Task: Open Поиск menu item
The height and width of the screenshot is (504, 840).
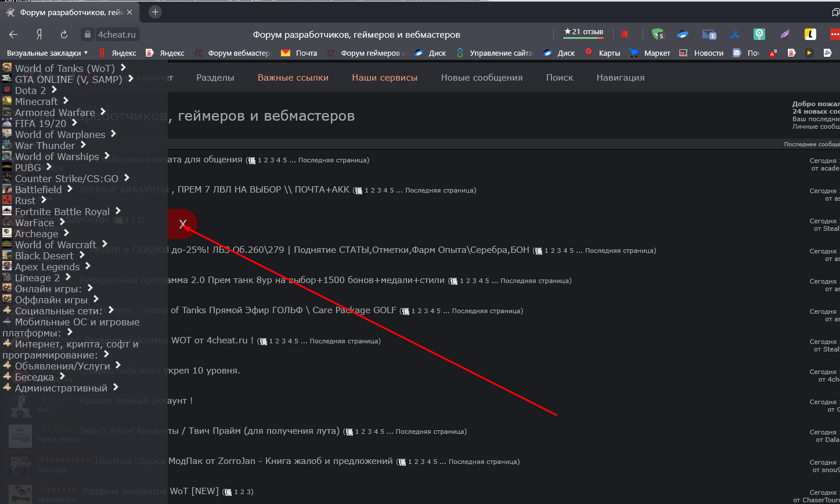Action: pos(560,78)
